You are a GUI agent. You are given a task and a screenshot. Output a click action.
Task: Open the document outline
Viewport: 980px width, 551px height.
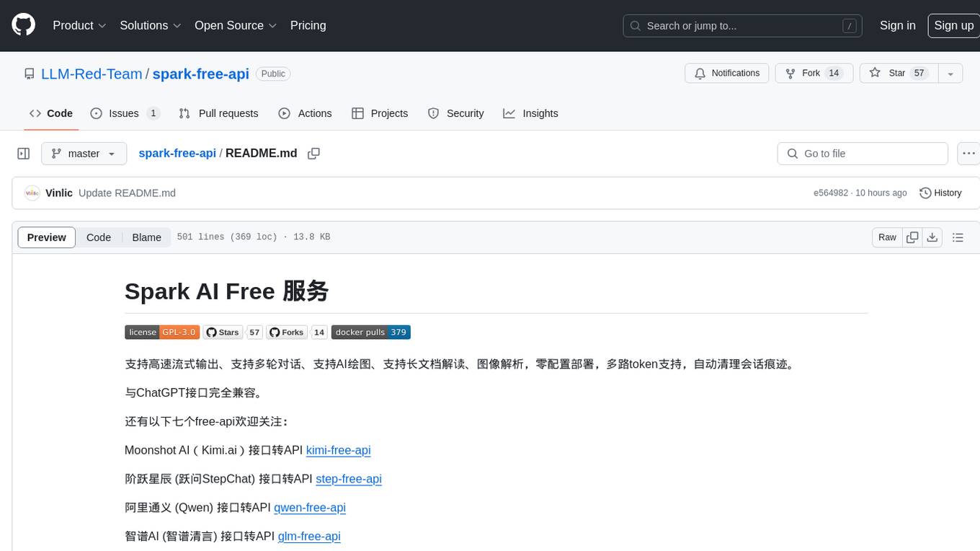point(958,237)
